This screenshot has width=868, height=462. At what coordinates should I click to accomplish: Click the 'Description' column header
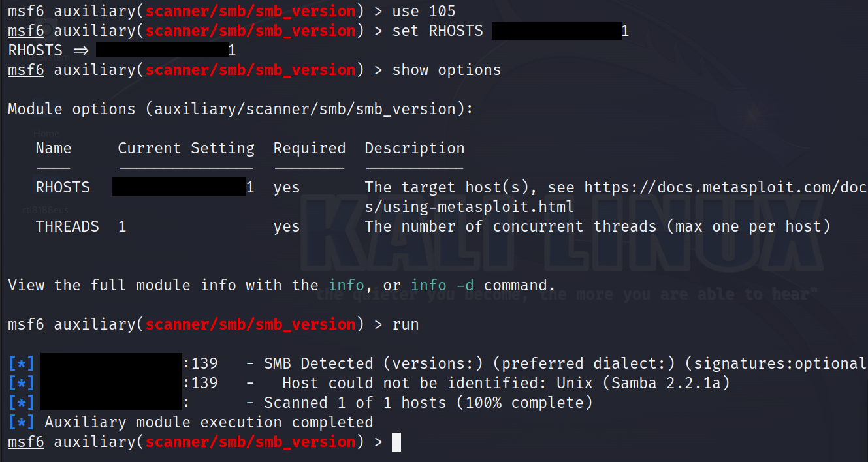[x=415, y=148]
